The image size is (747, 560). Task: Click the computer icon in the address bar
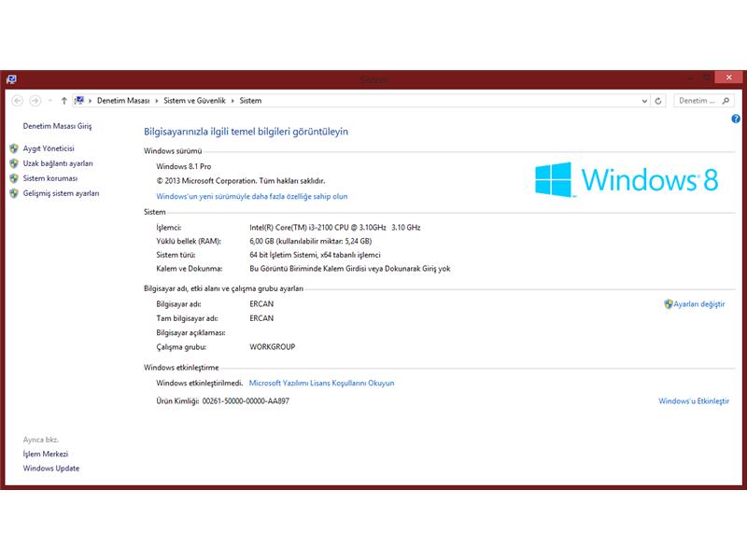pos(79,101)
